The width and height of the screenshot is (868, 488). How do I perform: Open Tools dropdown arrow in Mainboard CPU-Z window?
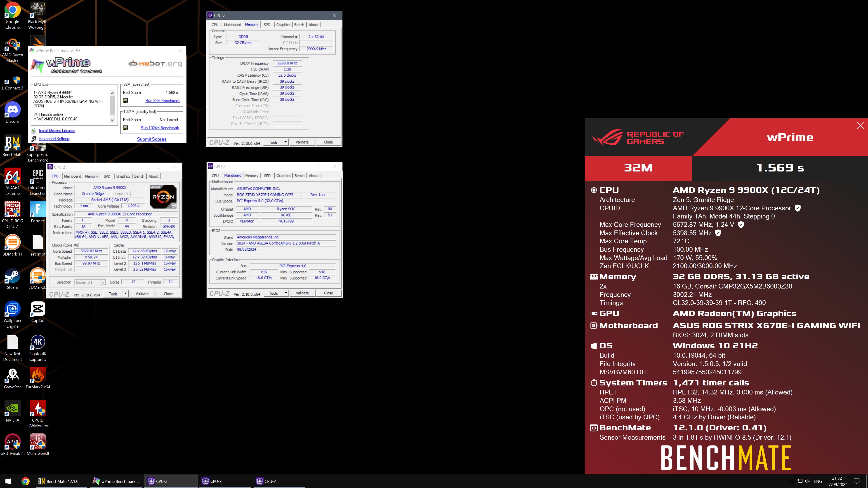click(286, 293)
